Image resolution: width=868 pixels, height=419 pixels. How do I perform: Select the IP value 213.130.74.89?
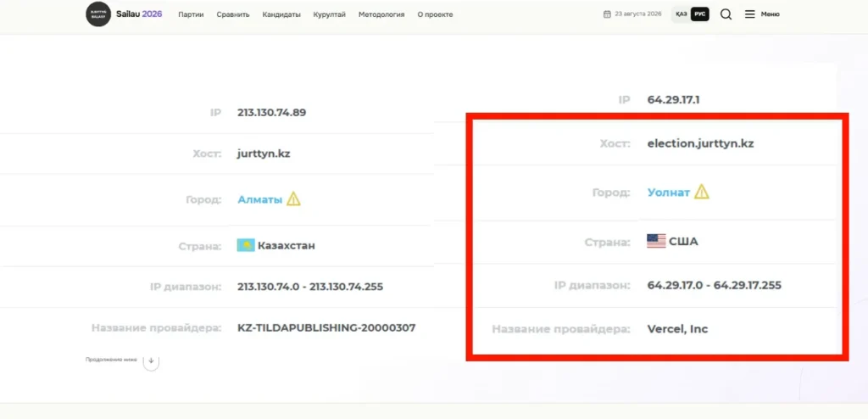click(272, 113)
